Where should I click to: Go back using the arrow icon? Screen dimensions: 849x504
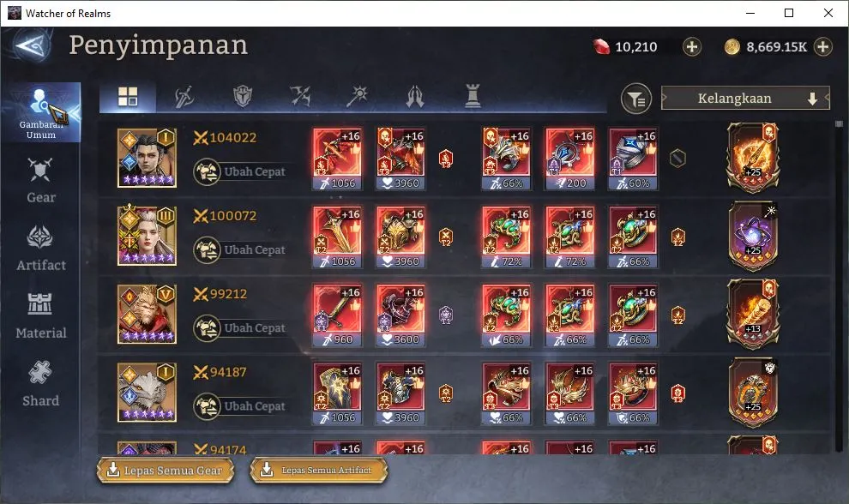click(x=33, y=46)
